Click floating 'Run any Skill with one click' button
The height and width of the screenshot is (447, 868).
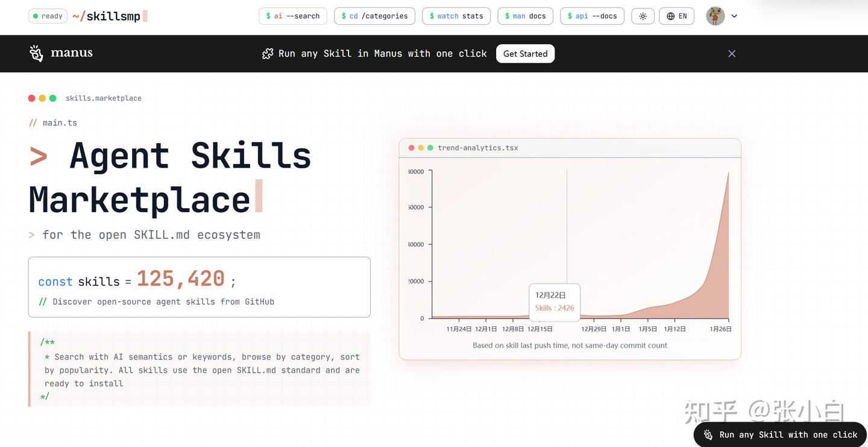[x=780, y=434]
